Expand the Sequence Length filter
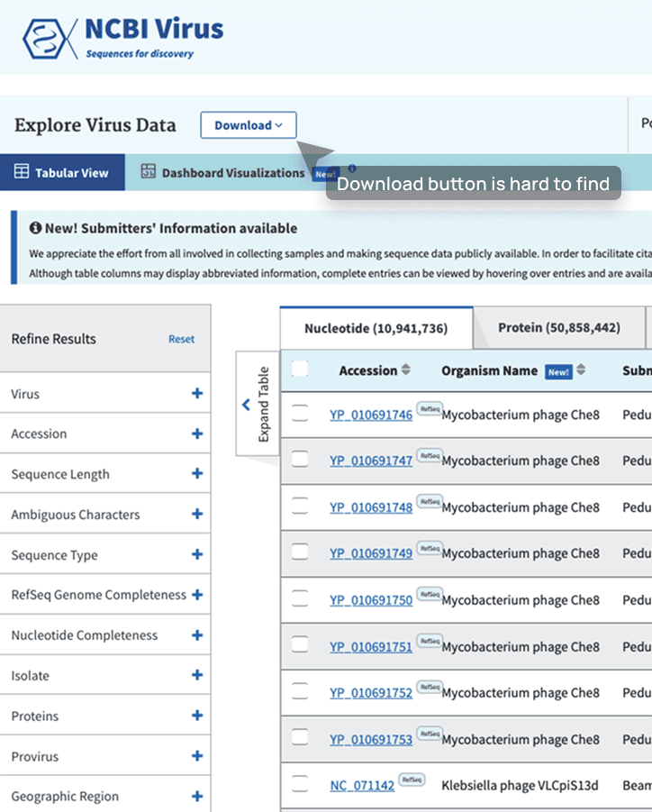The height and width of the screenshot is (812, 652). tap(197, 473)
